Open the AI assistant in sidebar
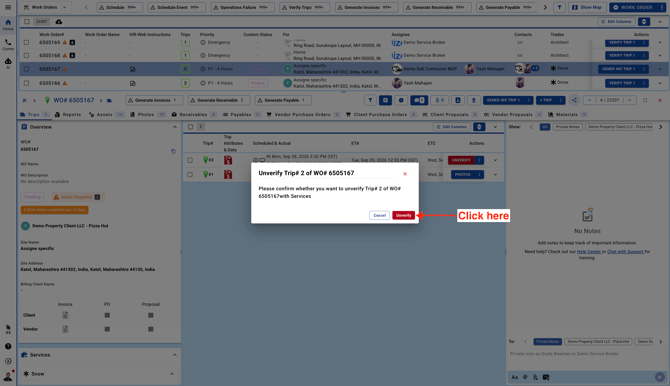 coord(8,63)
